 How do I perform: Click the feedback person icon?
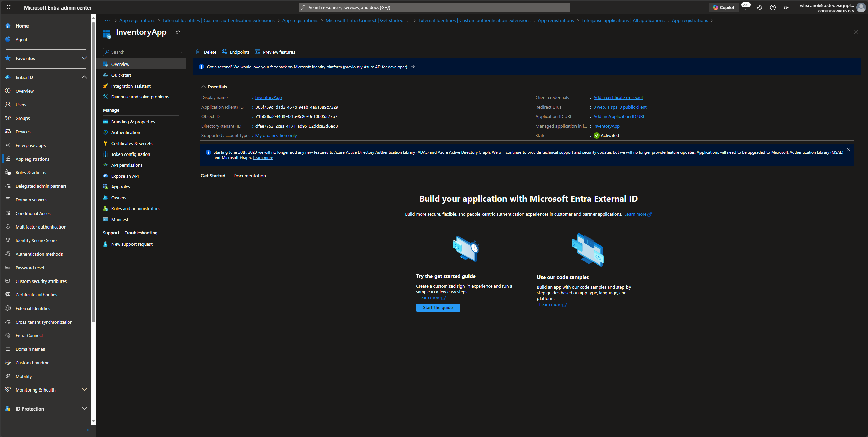click(786, 7)
